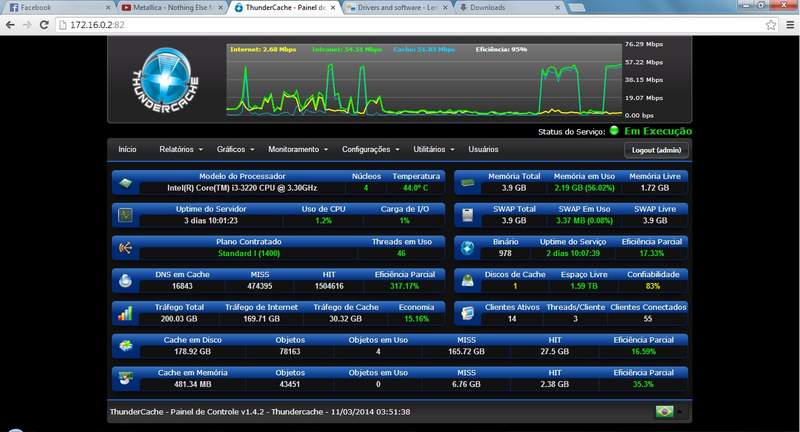The image size is (800, 432).
Task: Open the language dropdown arrow beside flag
Action: (679, 411)
